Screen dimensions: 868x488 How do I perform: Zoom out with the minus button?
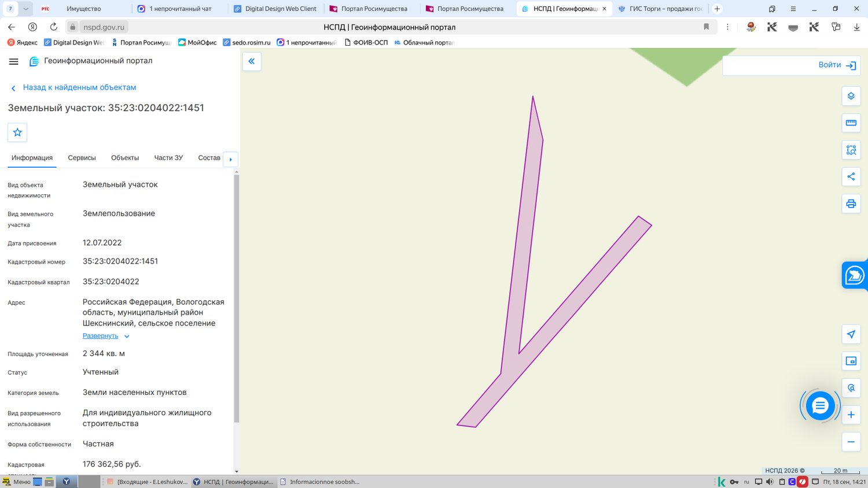(x=851, y=442)
